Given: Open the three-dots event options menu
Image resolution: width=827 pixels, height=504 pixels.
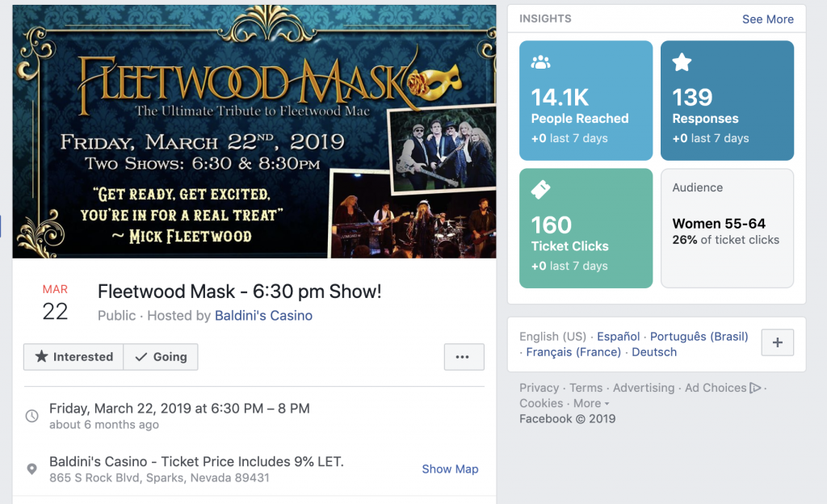Looking at the screenshot, I should 464,357.
